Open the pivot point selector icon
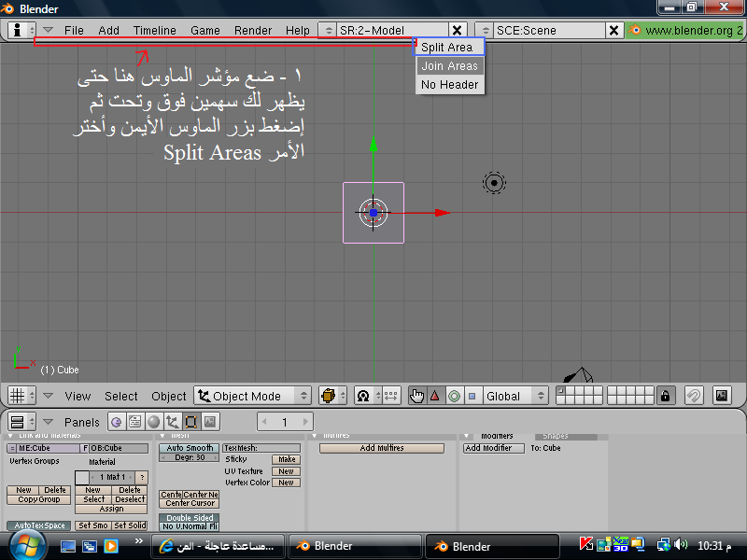The height and width of the screenshot is (560, 747). [x=367, y=396]
